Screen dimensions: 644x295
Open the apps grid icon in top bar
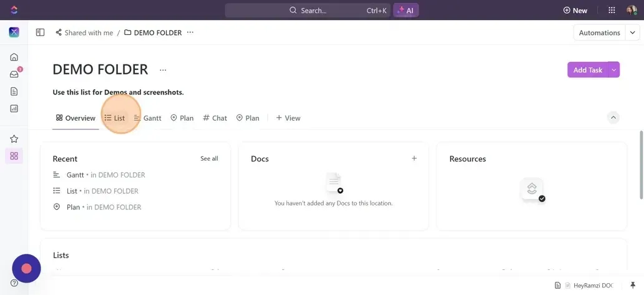pyautogui.click(x=612, y=10)
